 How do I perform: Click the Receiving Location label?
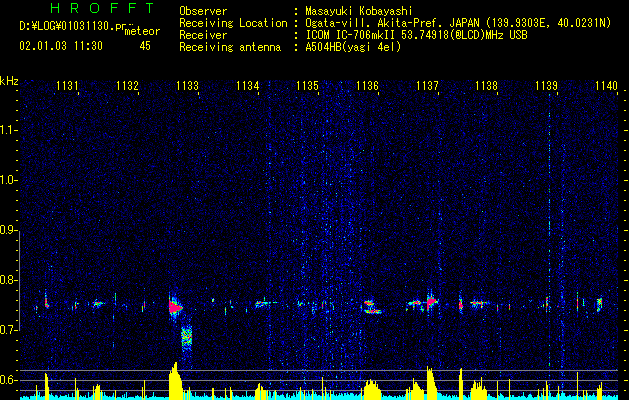pyautogui.click(x=233, y=23)
